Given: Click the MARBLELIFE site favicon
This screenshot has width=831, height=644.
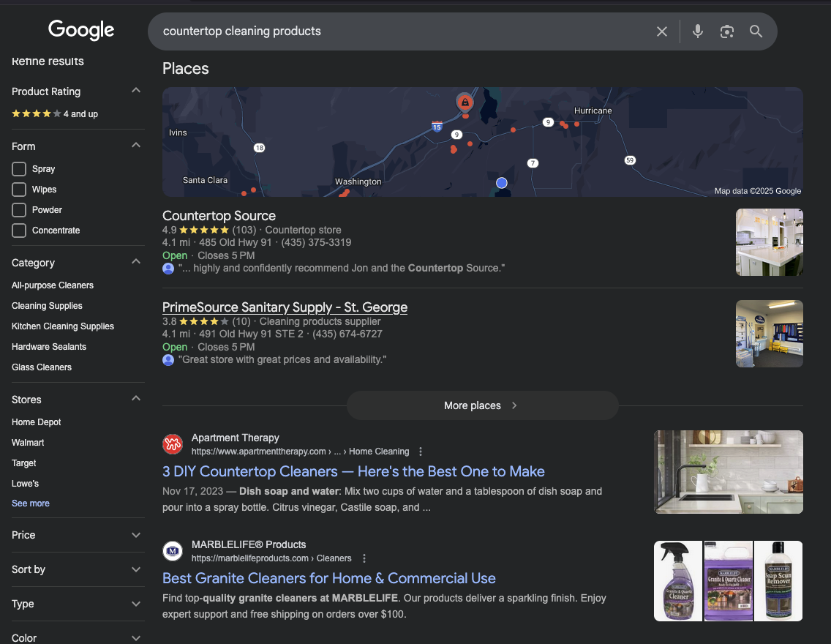Looking at the screenshot, I should 172,551.
